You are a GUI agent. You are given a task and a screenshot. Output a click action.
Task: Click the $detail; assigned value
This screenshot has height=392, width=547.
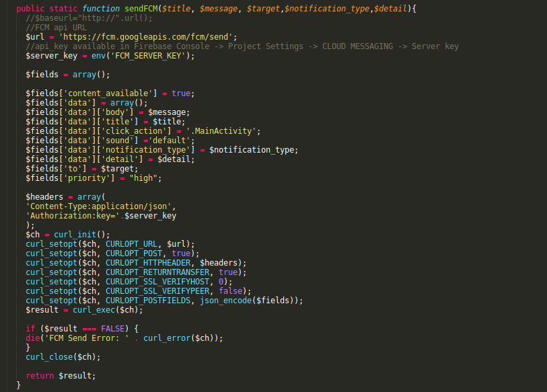tap(176, 159)
